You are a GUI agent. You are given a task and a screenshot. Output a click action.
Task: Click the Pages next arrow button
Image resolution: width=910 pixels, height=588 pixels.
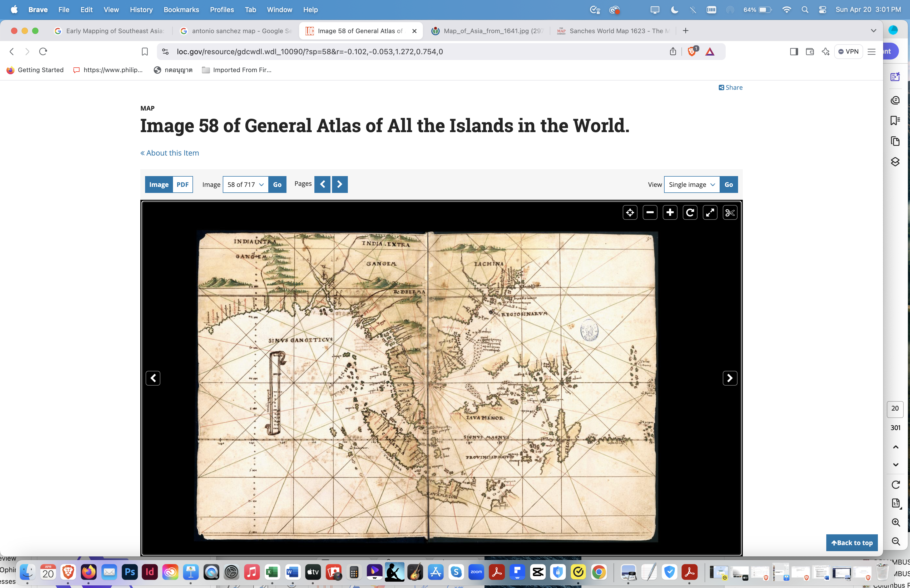tap(340, 185)
